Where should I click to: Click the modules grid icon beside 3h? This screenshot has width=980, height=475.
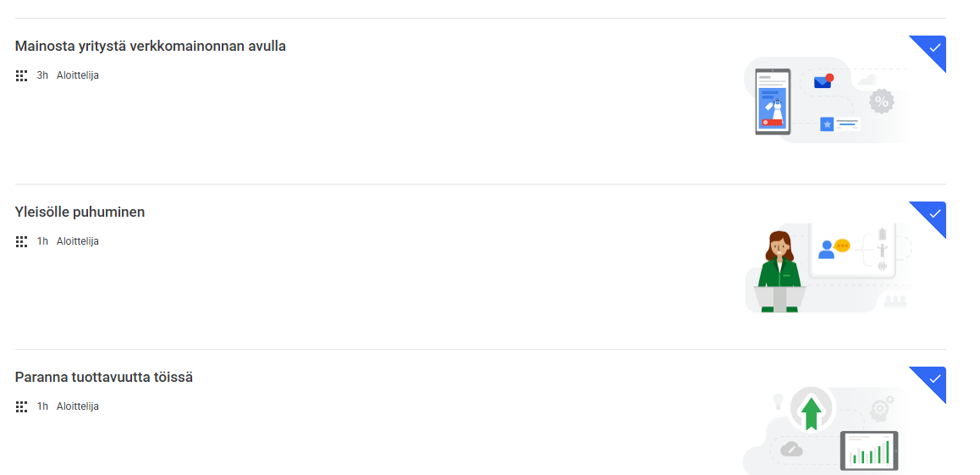tap(21, 75)
